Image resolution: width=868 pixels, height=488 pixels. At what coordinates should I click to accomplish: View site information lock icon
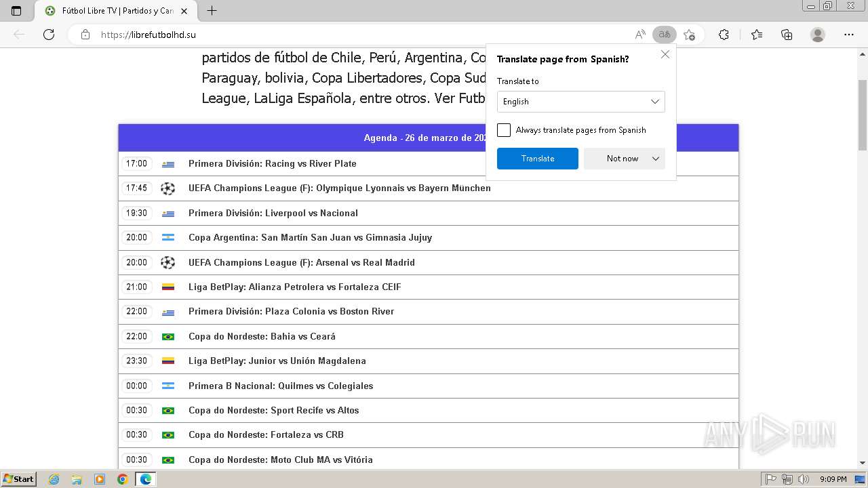click(85, 35)
